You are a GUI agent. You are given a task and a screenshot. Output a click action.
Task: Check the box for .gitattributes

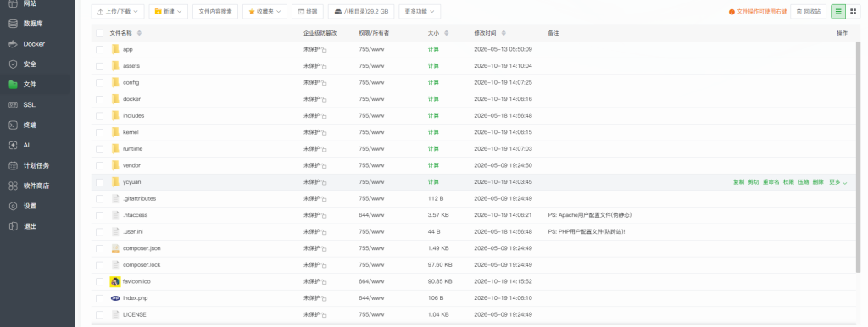100,198
